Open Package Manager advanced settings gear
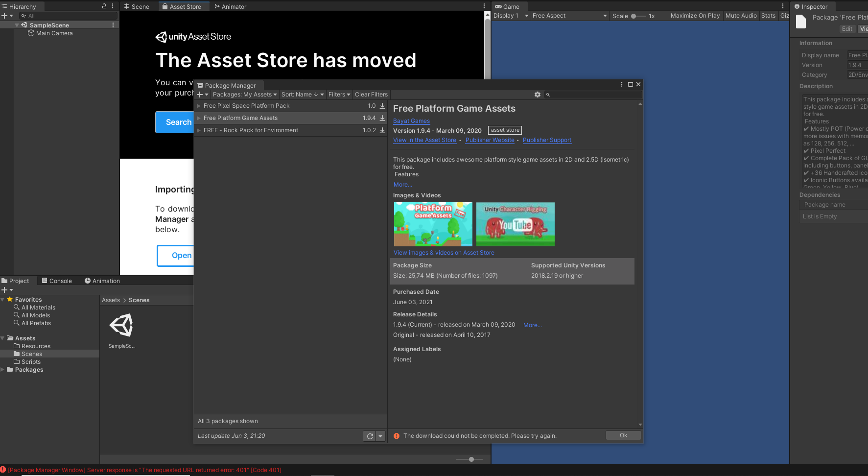Image resolution: width=868 pixels, height=476 pixels. [538, 95]
